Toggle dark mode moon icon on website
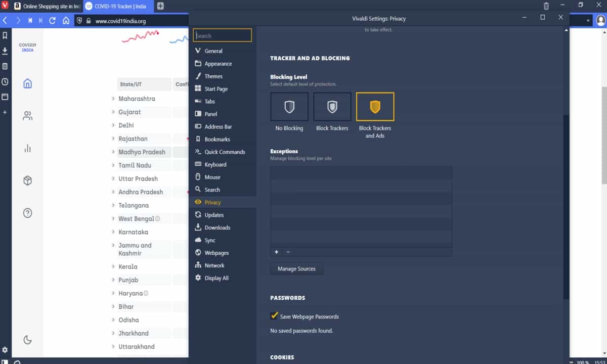 coord(28,340)
